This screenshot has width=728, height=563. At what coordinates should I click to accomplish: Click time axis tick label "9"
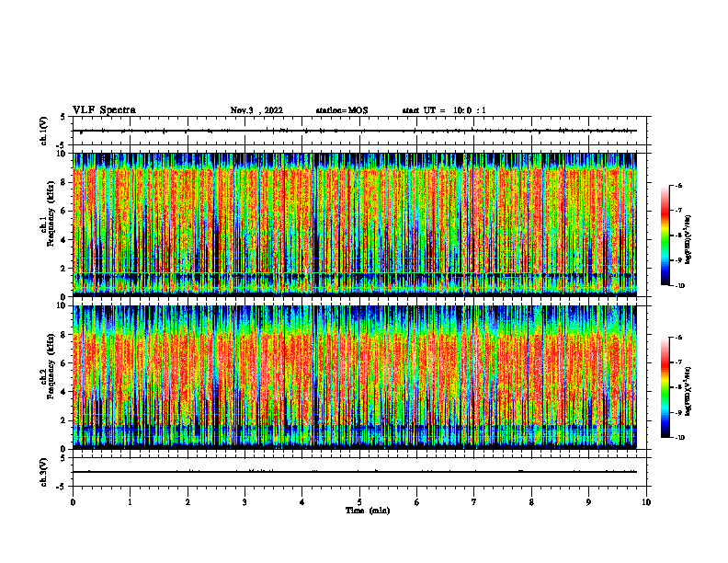tap(588, 502)
